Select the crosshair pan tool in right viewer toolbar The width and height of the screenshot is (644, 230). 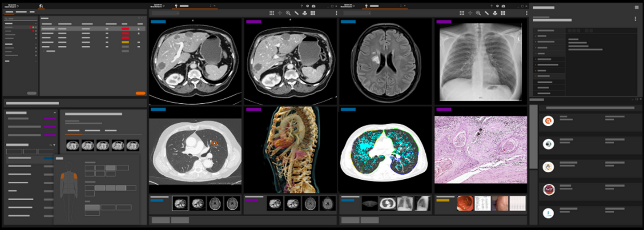[470, 13]
